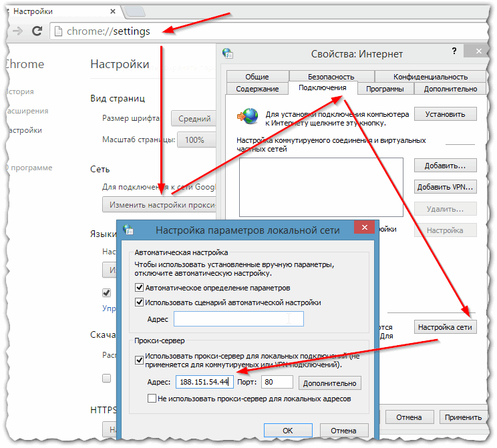The width and height of the screenshot is (497, 448).
Task: Click the Добавить VPN... button
Action: (445, 187)
